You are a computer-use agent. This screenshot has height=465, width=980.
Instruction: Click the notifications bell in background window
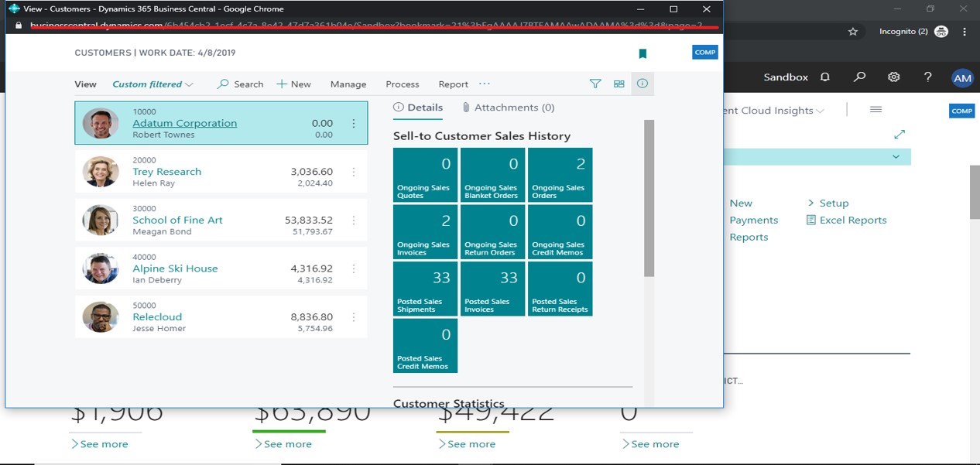825,77
